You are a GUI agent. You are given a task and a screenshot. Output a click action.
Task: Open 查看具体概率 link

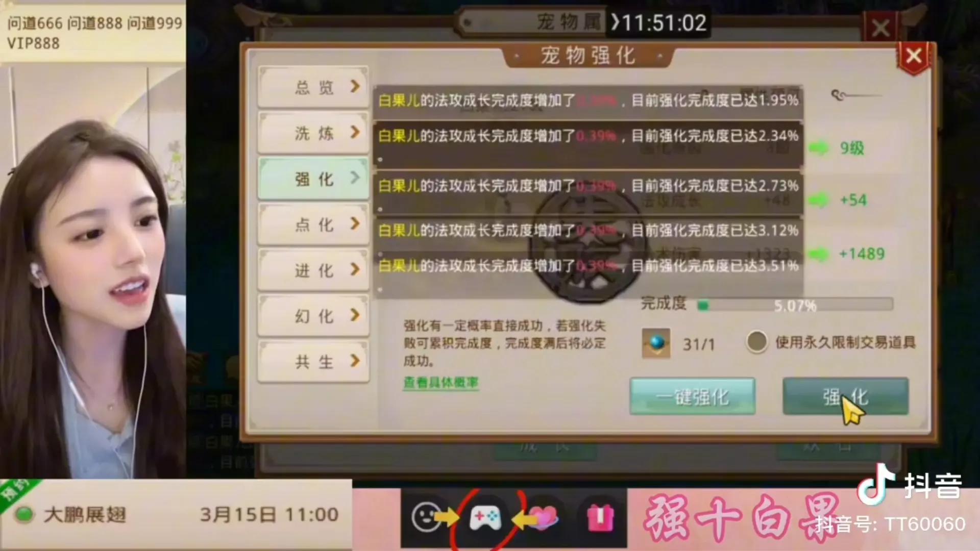pos(441,383)
